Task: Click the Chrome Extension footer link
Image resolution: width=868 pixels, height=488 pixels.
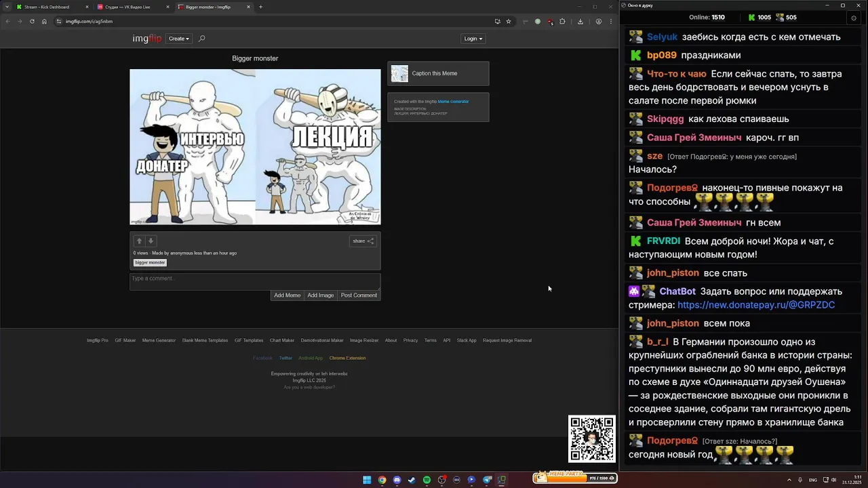Action: coord(347,358)
